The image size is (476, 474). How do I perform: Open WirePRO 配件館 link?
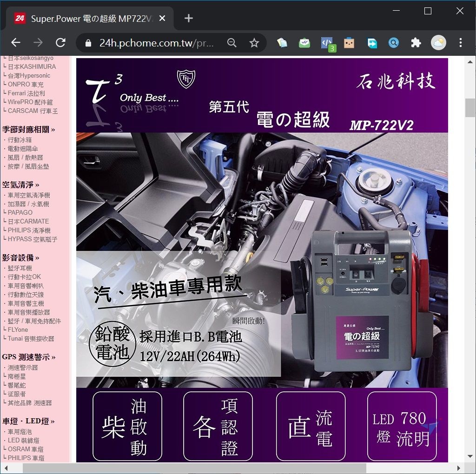30,102
